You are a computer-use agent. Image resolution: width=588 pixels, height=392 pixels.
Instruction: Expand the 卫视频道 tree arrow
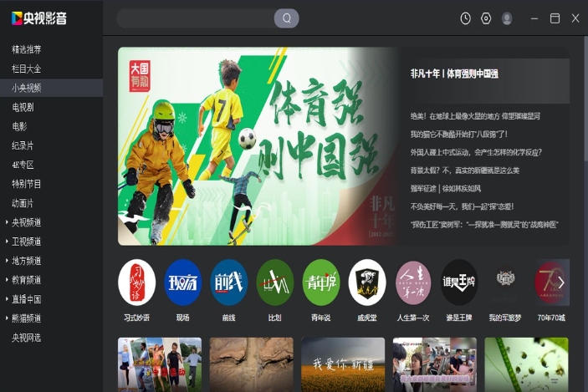coord(7,242)
